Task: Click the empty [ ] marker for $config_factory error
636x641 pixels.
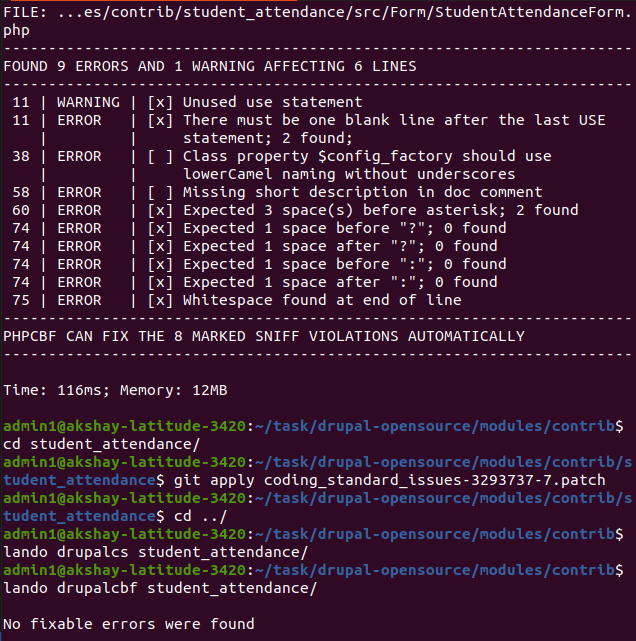Action: pos(160,156)
